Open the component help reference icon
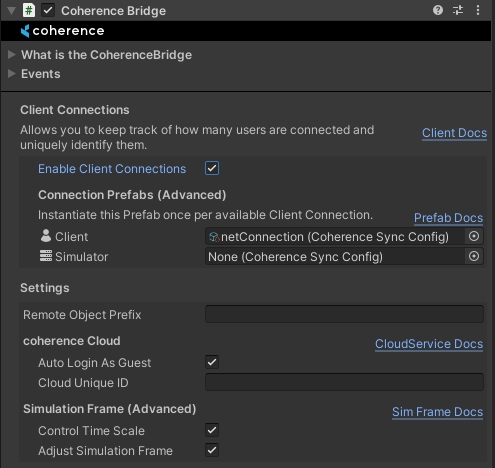 coord(438,10)
